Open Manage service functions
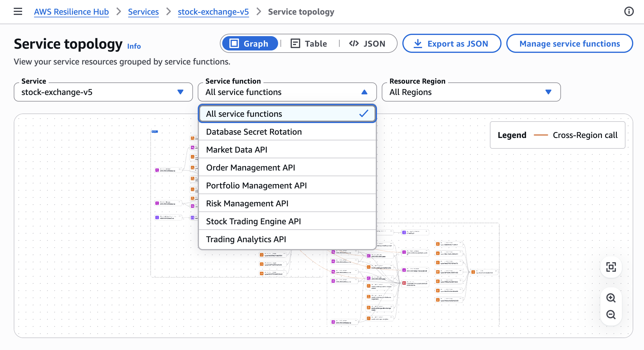This screenshot has width=644, height=350. [x=570, y=44]
